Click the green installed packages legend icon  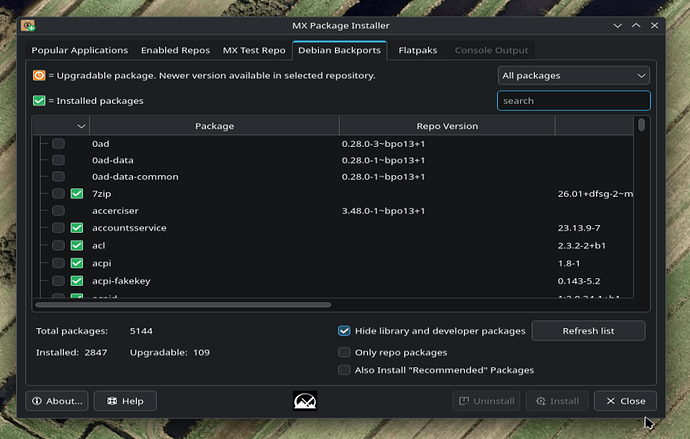click(39, 101)
